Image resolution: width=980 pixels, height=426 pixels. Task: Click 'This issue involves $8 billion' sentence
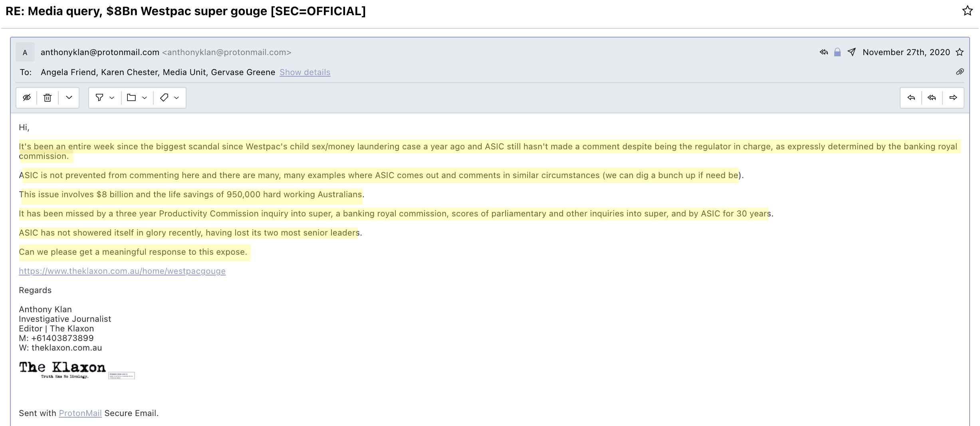[192, 194]
